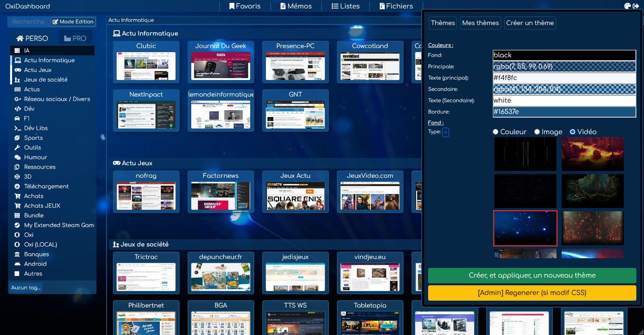The width and height of the screenshot is (644, 335).
Task: Open the Factornews site card
Action: [221, 192]
